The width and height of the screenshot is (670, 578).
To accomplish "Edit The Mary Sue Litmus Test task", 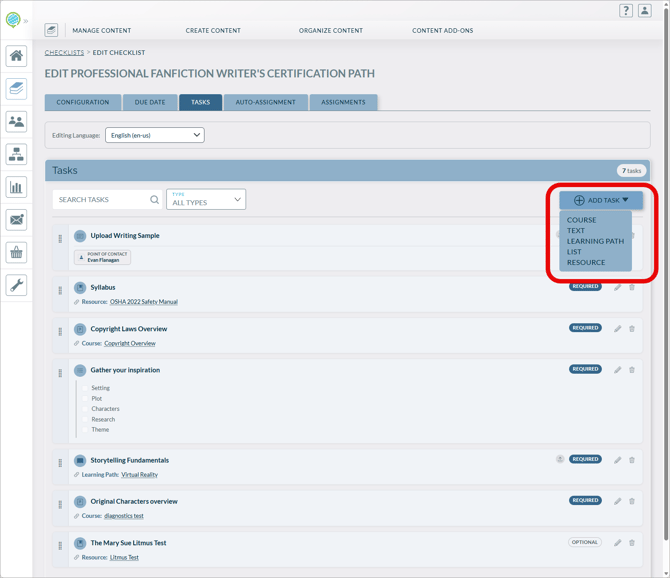I will 617,543.
